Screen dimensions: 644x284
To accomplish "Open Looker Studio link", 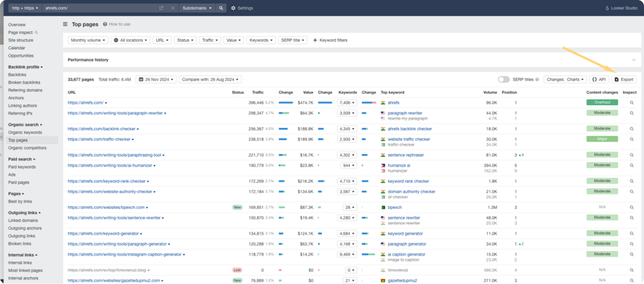I will tap(621, 8).
